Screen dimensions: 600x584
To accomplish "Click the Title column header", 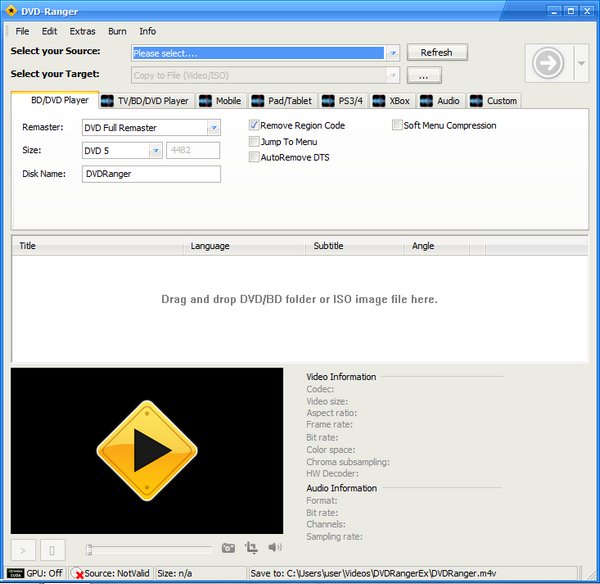I will [98, 246].
